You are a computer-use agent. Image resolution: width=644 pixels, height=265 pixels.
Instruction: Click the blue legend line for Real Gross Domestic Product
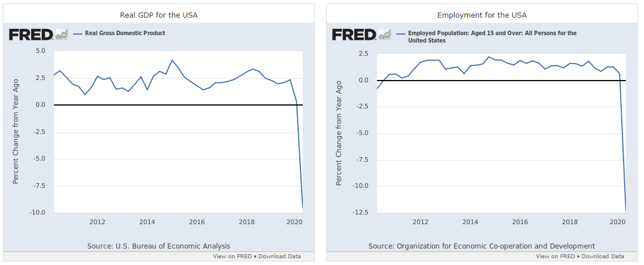[x=78, y=33]
